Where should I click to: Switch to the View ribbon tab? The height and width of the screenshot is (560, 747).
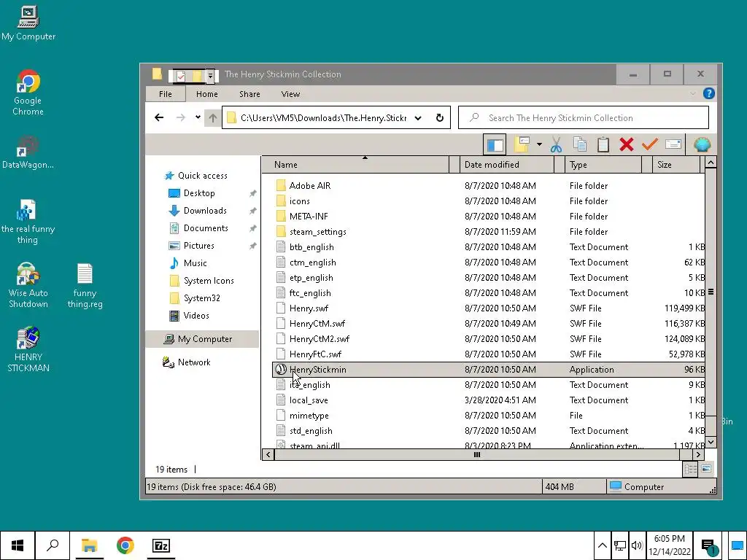[290, 94]
